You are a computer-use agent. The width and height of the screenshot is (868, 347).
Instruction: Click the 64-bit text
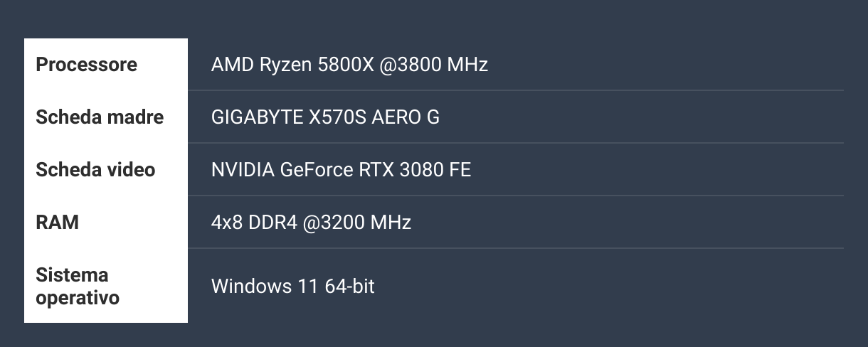(x=349, y=287)
